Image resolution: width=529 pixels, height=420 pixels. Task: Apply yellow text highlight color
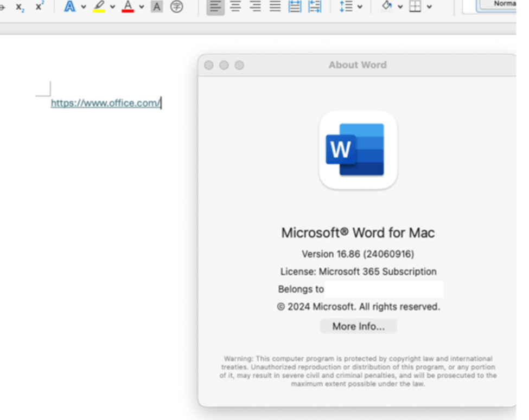pyautogui.click(x=99, y=7)
